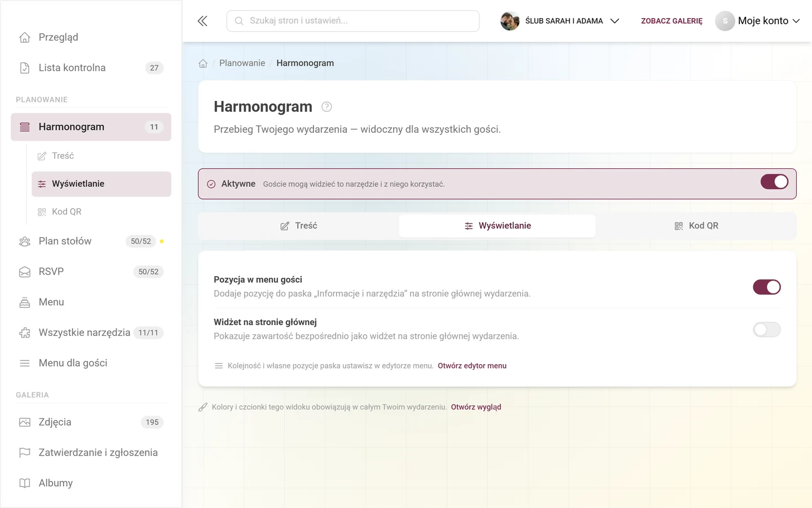This screenshot has width=812, height=508.
Task: Click the Moje konto avatar circle
Action: click(725, 21)
